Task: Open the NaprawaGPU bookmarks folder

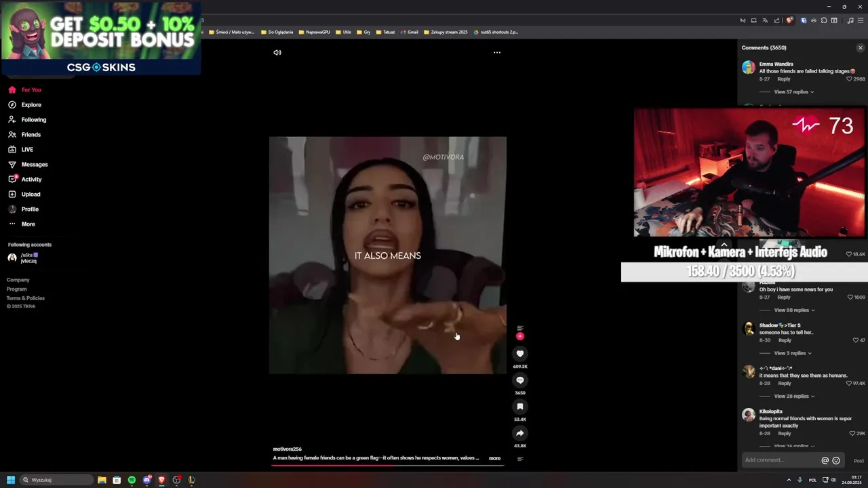Action: pos(314,32)
